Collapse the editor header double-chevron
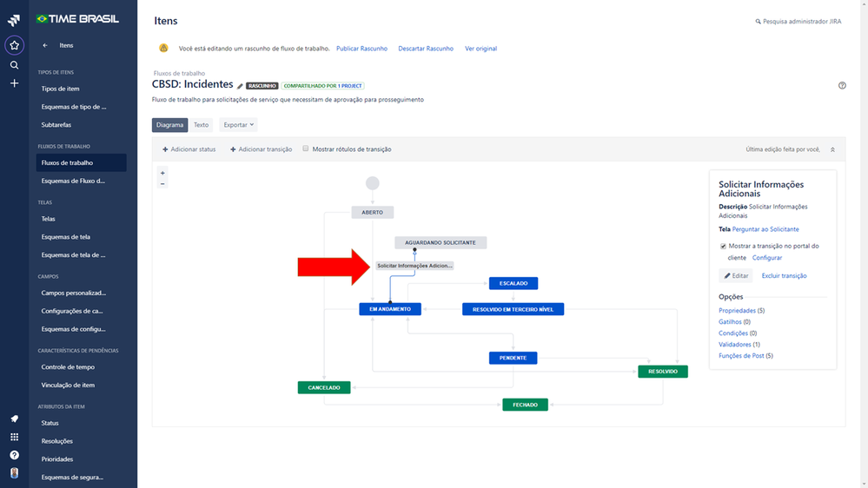Viewport: 868px width, 488px height. click(832, 149)
